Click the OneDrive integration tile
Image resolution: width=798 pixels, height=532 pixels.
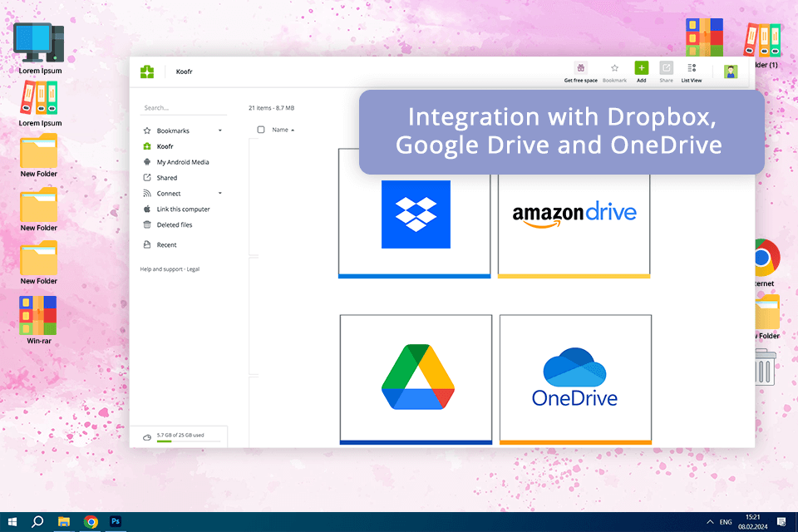[575, 379]
